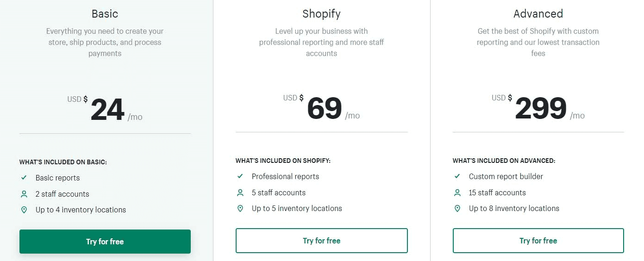Start the Basic plan with Try for free
The height and width of the screenshot is (261, 644).
click(105, 242)
